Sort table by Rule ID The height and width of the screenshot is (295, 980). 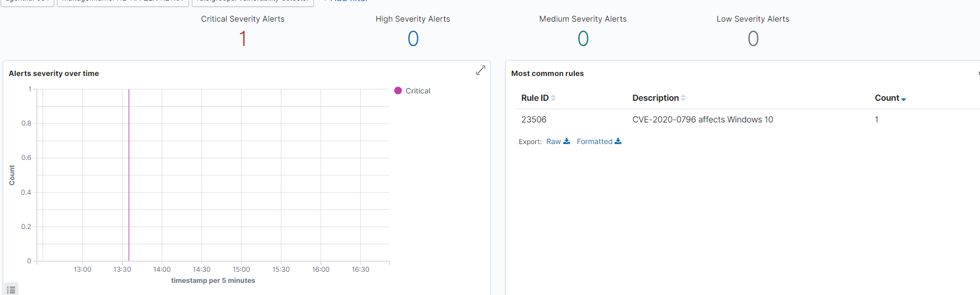click(x=538, y=98)
